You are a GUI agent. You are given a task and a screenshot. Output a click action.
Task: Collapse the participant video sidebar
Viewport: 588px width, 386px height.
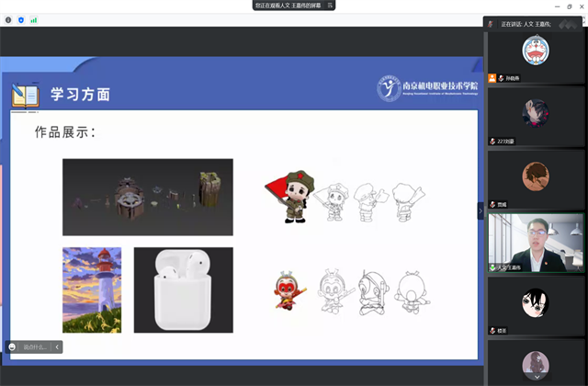point(480,210)
